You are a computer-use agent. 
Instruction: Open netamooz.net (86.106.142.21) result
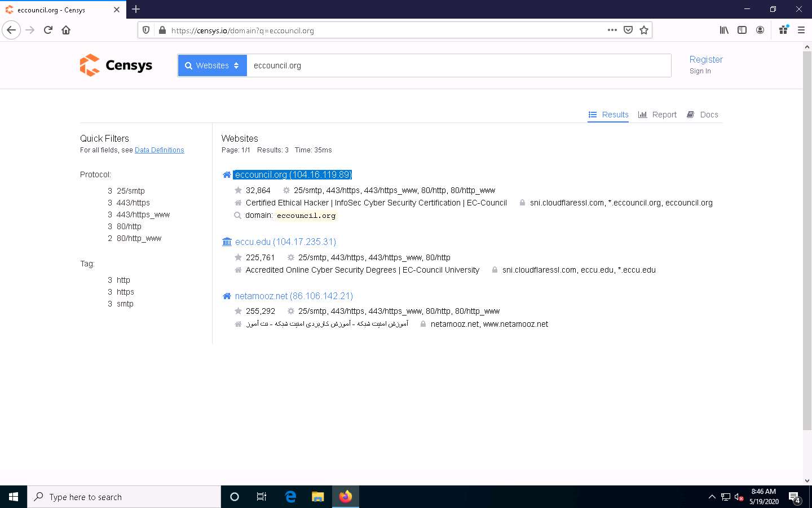point(294,296)
